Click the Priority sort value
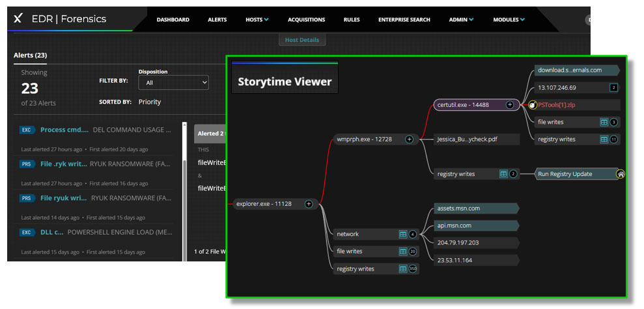 (150, 102)
